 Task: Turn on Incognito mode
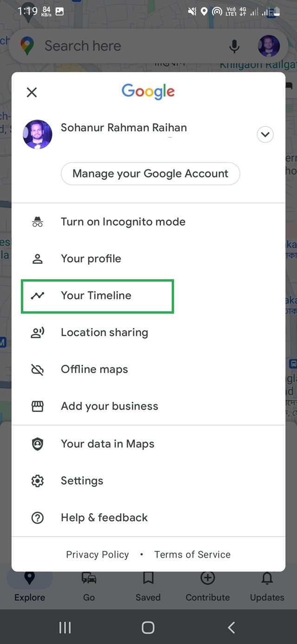[x=123, y=222]
